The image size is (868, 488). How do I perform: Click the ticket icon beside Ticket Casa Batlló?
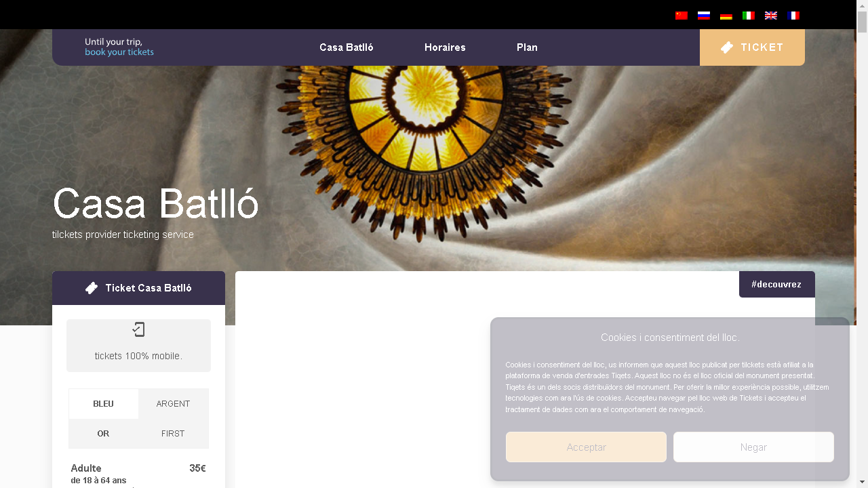coord(92,288)
